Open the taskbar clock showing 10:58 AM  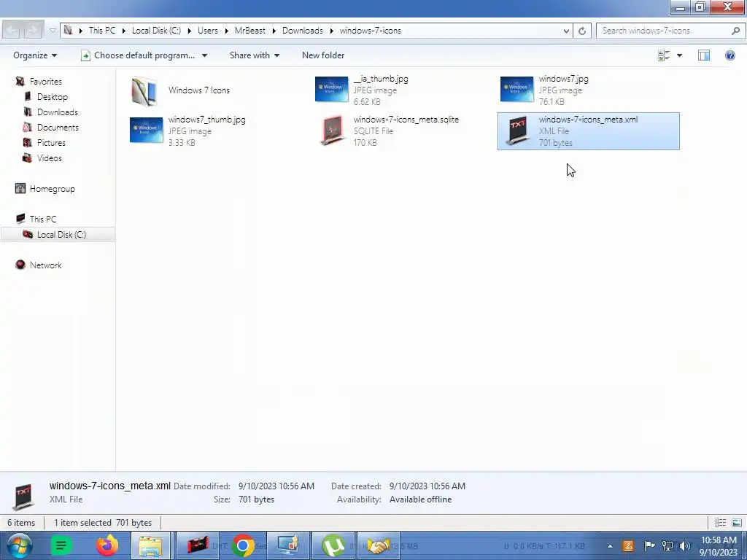719,546
